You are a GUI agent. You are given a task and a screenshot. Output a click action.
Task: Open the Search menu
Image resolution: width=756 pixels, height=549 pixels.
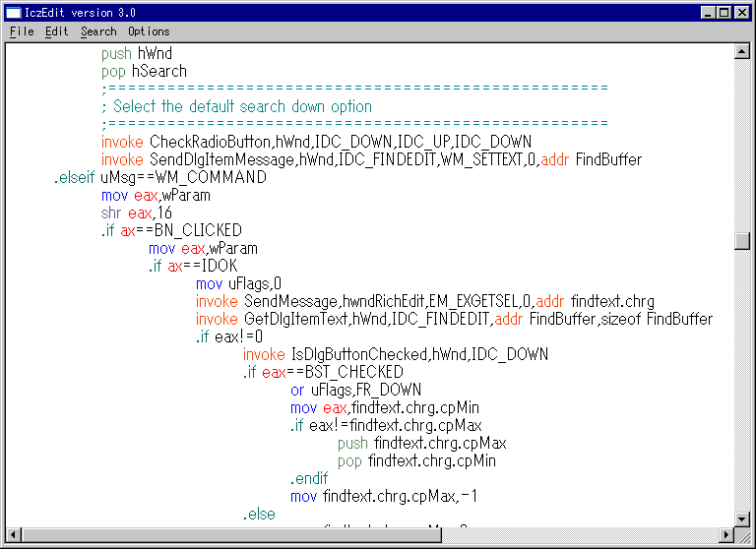(98, 31)
